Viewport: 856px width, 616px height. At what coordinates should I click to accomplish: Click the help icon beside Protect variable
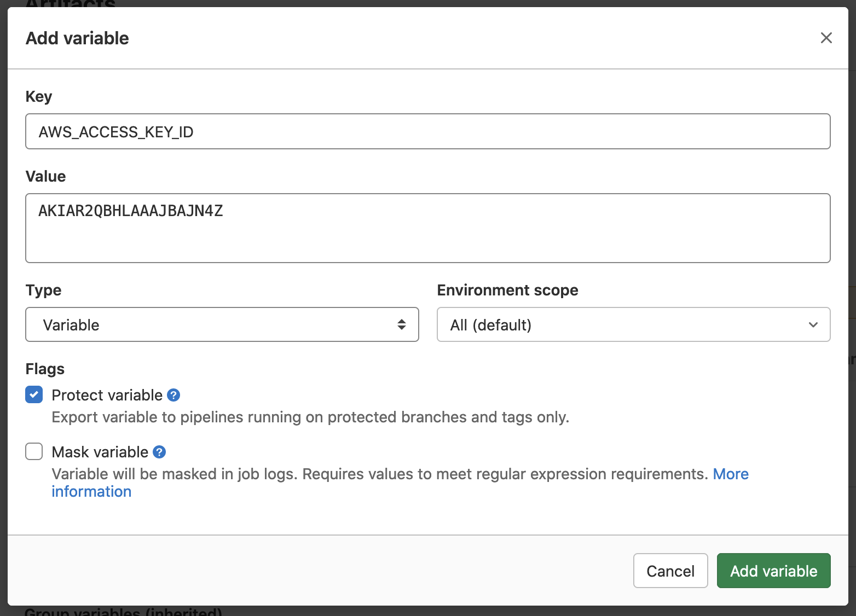coord(173,395)
